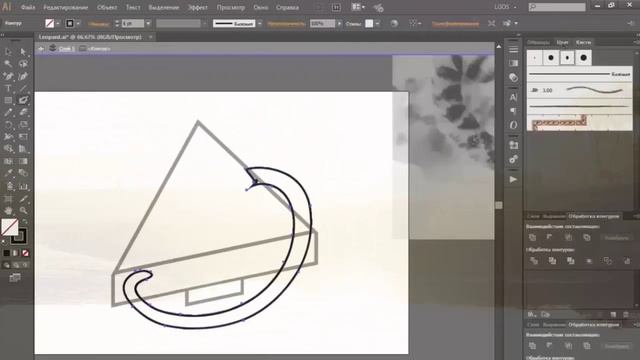Pick the Magic Wand tool
This screenshot has height=360, width=640.
tap(8, 64)
